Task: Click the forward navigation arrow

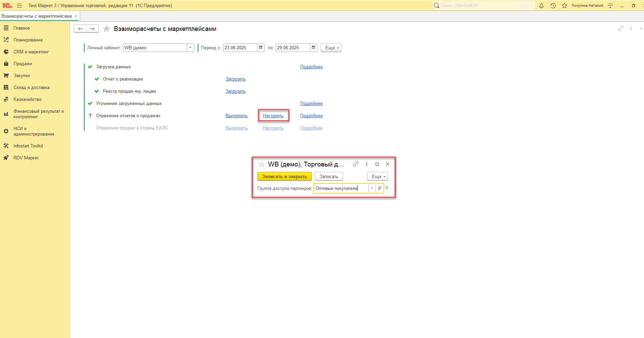Action: tap(92, 29)
